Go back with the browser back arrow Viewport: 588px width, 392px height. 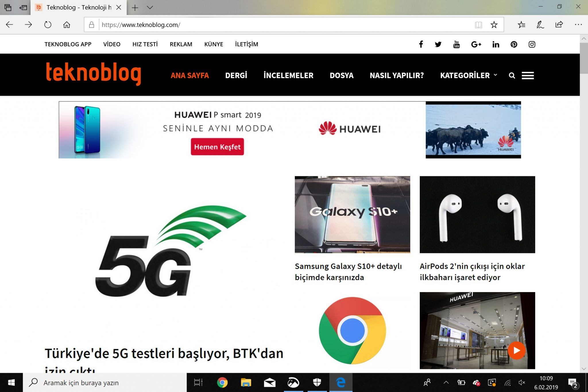pos(9,25)
